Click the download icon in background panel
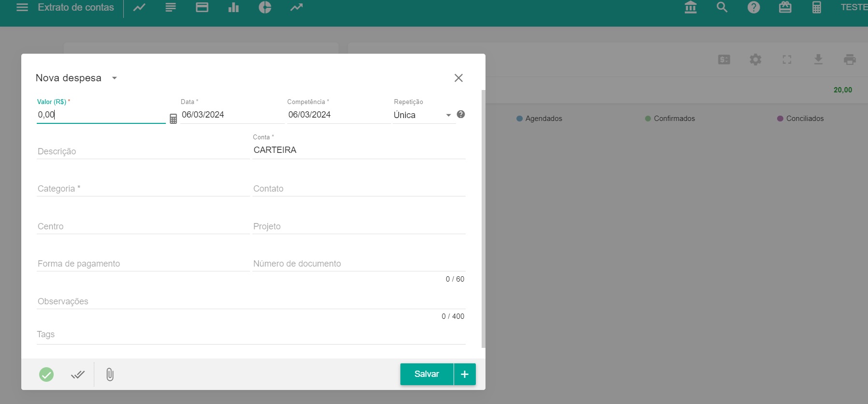868x404 pixels. [x=818, y=60]
